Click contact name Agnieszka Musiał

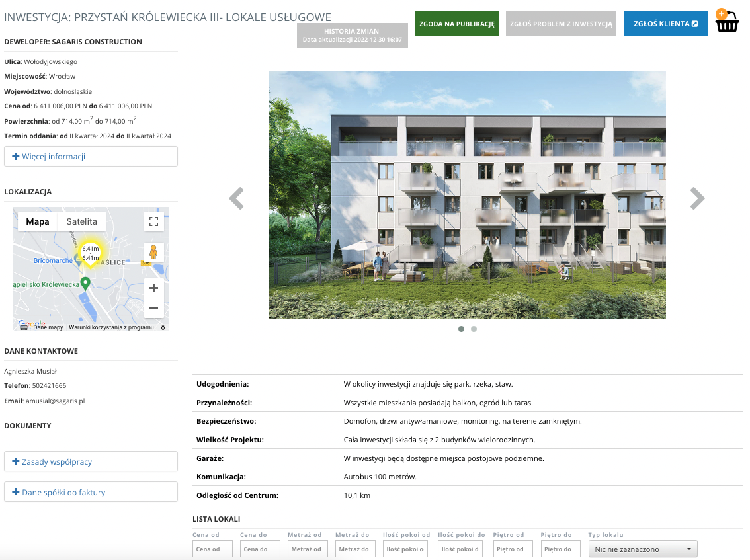point(30,371)
